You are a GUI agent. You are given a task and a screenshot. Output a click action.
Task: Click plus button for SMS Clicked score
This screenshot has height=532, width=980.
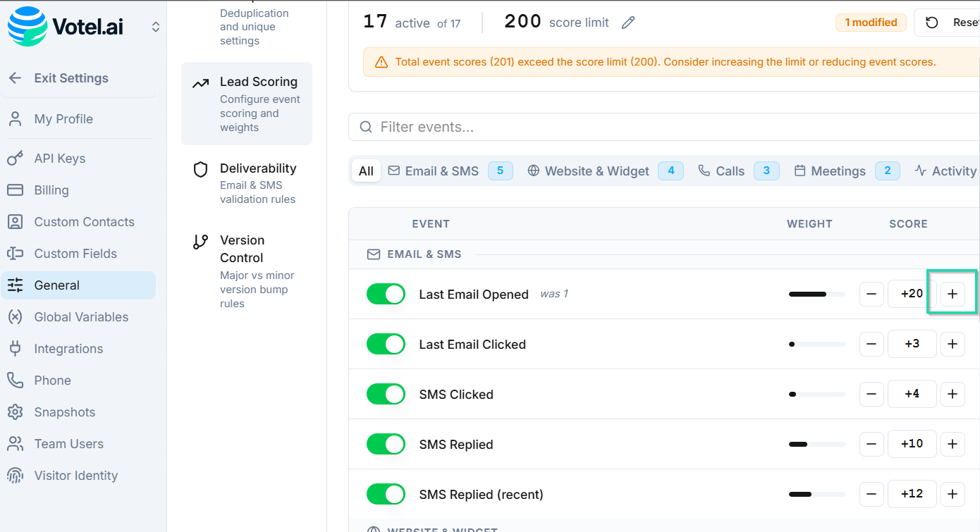click(x=953, y=394)
